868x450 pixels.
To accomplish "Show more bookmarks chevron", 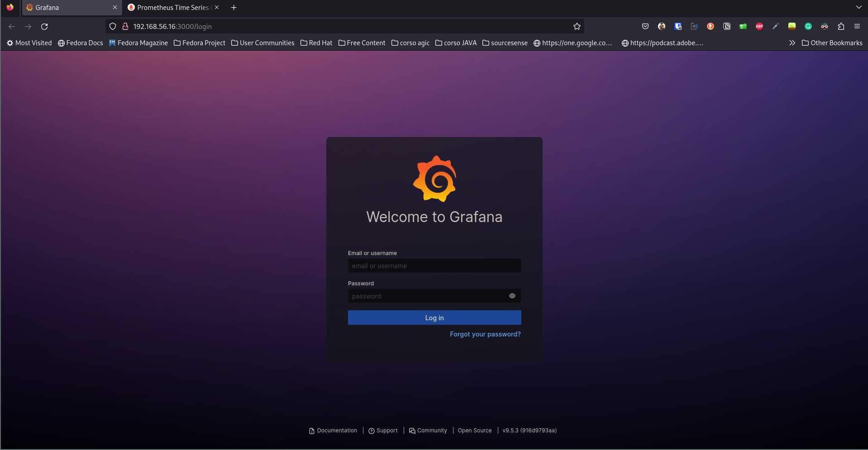I will (792, 43).
